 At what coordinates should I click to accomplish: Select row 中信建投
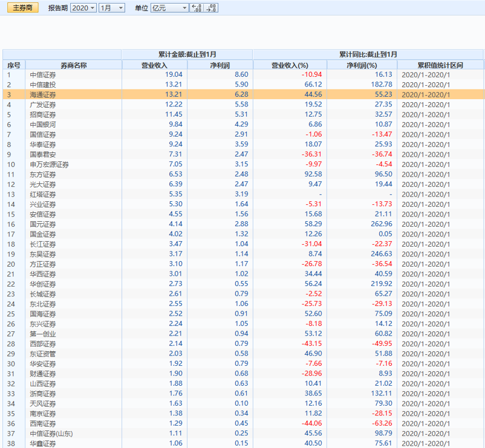coord(243,85)
